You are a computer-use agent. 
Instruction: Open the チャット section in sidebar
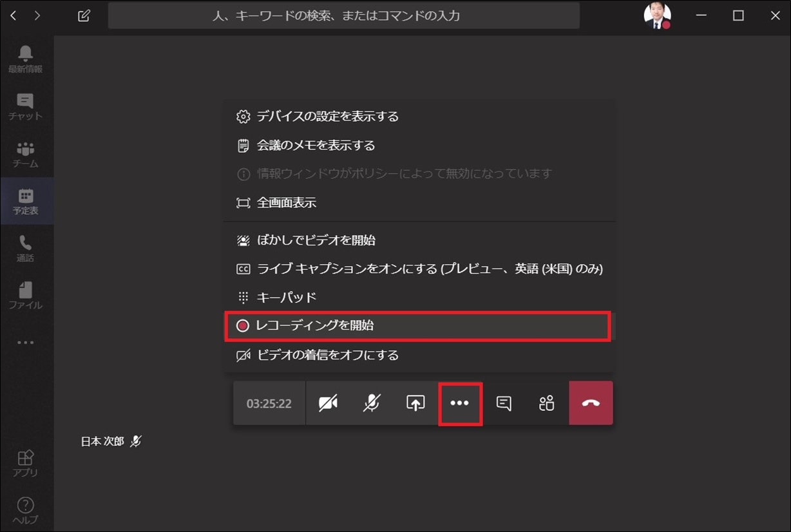pyautogui.click(x=26, y=106)
